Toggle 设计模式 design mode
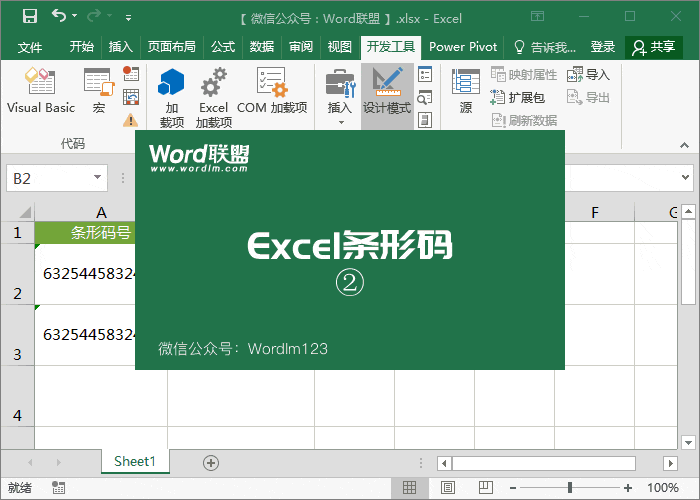Image resolution: width=700 pixels, height=500 pixels. [x=387, y=96]
